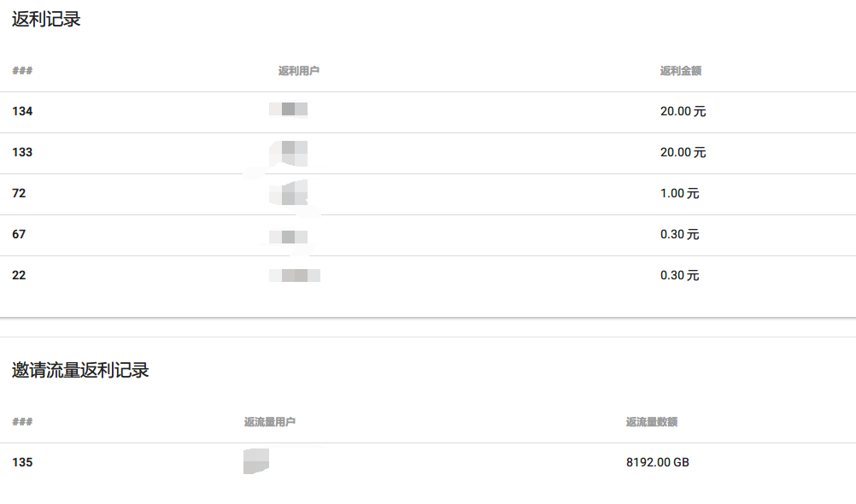This screenshot has height=504, width=856.
Task: Click the blurred traffic user in row 135
Action: click(256, 462)
